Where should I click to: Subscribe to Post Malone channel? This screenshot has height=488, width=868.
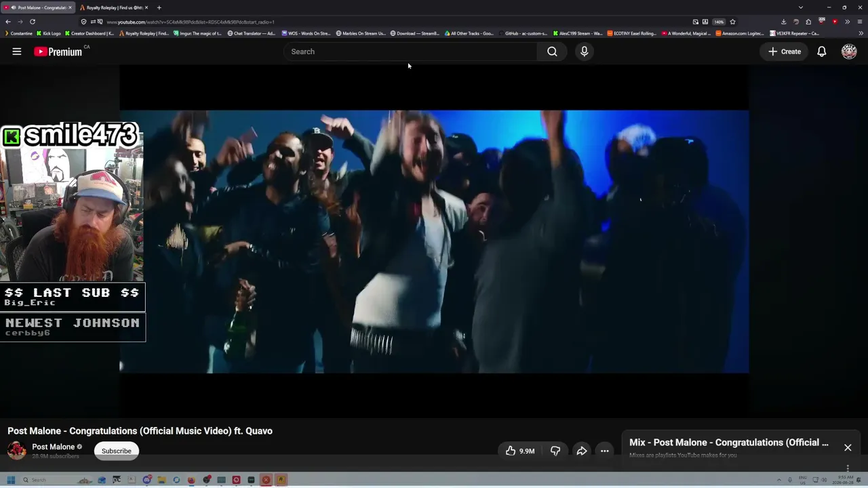(x=117, y=451)
